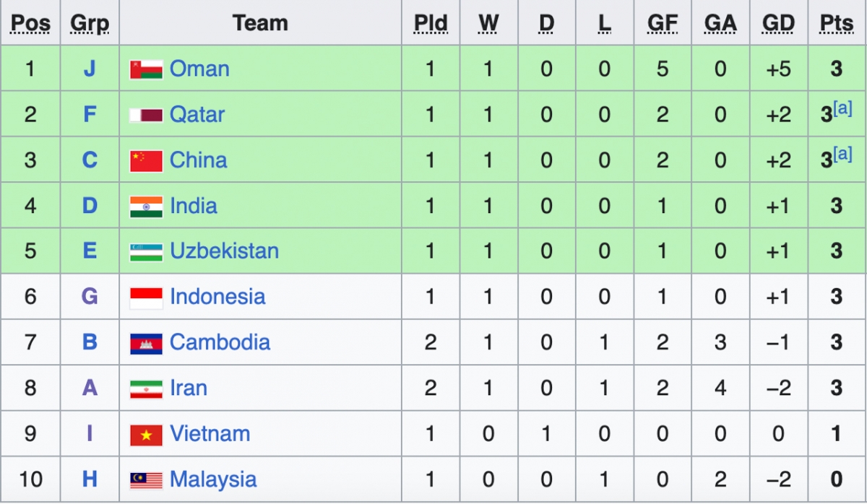Open the Vietnam team link
This screenshot has height=504, width=867.
coord(210,433)
